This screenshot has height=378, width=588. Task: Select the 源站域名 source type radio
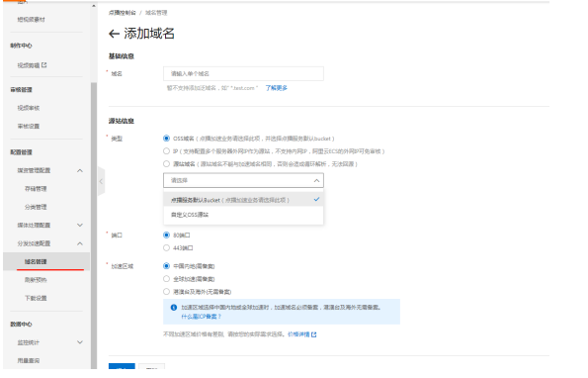[166, 164]
